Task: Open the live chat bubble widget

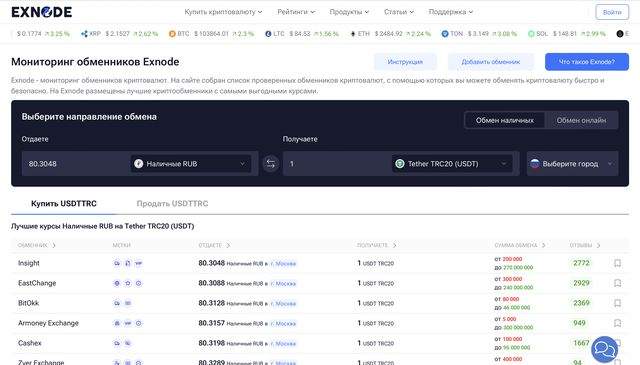Action: [x=604, y=349]
